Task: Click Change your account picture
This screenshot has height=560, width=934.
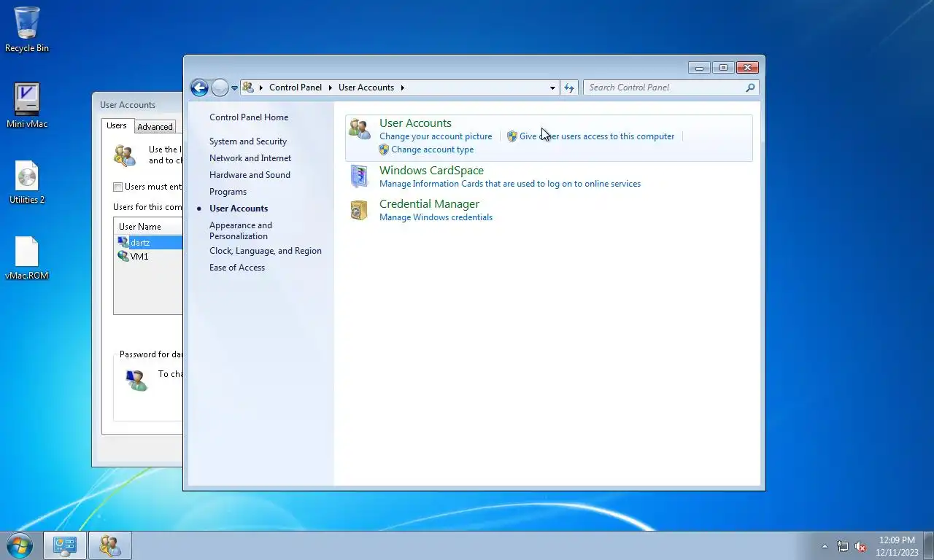Action: coord(436,136)
